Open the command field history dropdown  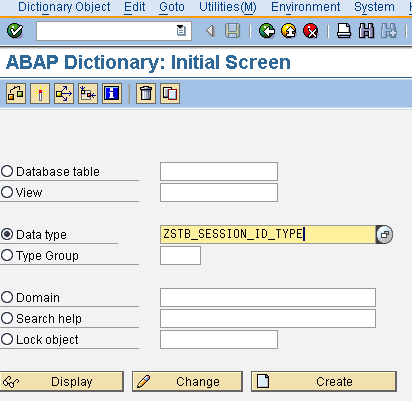click(181, 31)
